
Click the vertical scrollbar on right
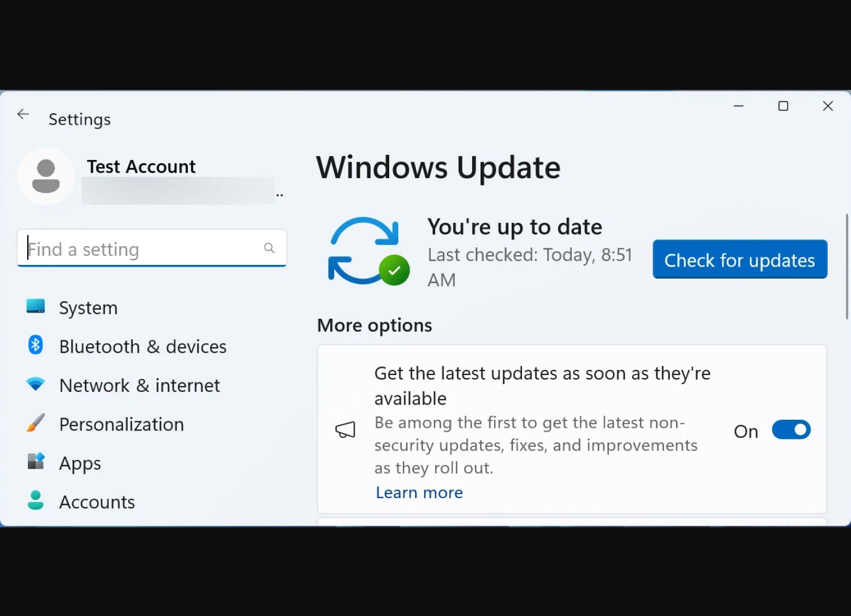[846, 267]
